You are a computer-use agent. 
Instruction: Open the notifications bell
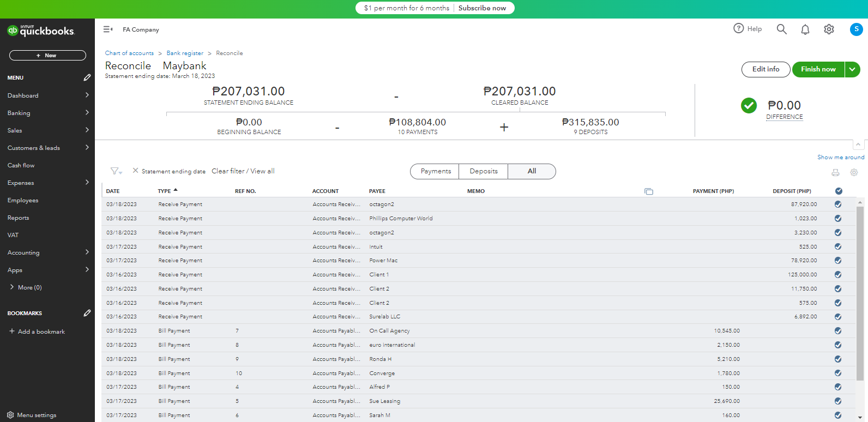[805, 29]
